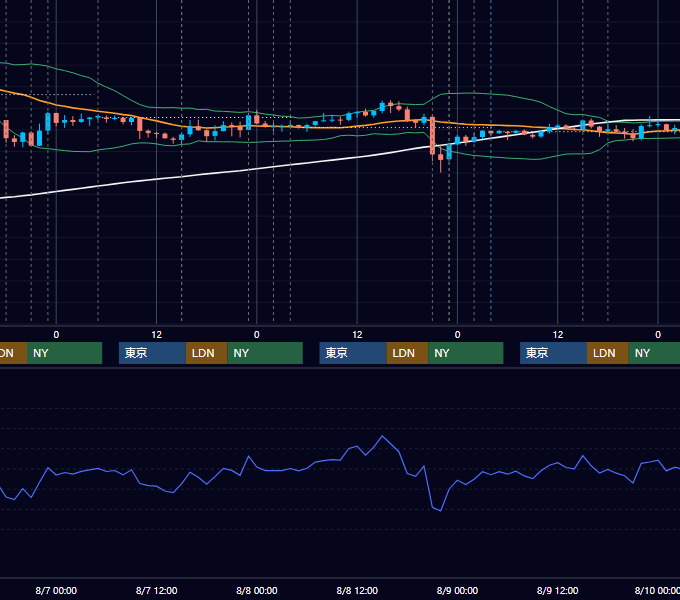Select the 東京 session block above 8/8 12:00
Screen dimensions: 680x600
(353, 353)
